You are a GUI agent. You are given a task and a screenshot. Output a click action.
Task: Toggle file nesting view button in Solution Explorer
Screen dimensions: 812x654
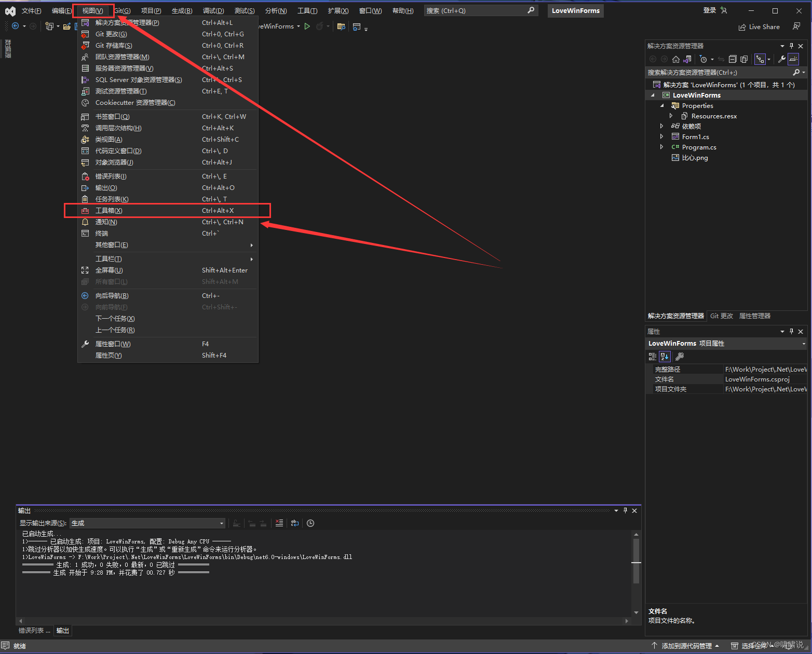(760, 59)
